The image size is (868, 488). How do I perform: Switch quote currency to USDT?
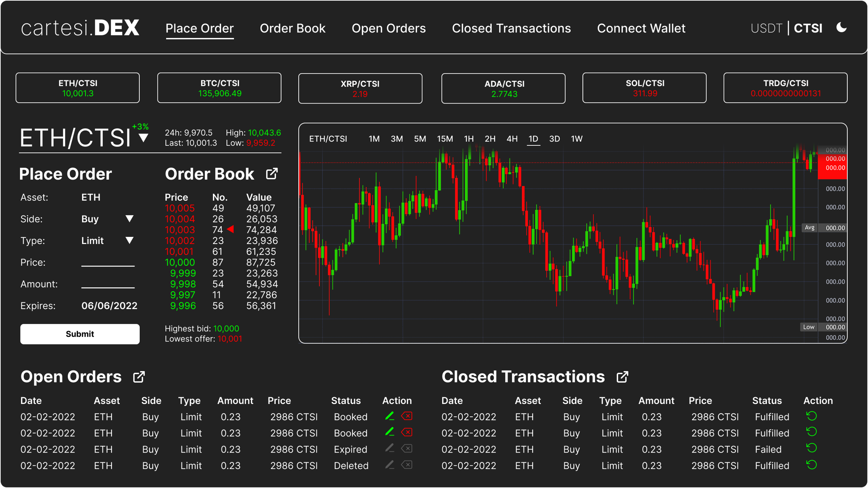[x=766, y=28]
